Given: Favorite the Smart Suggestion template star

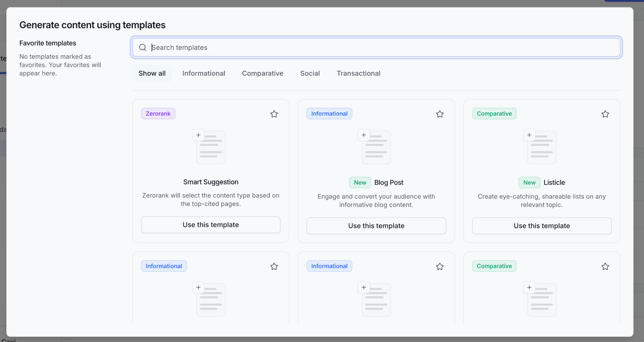Looking at the screenshot, I should click(274, 114).
